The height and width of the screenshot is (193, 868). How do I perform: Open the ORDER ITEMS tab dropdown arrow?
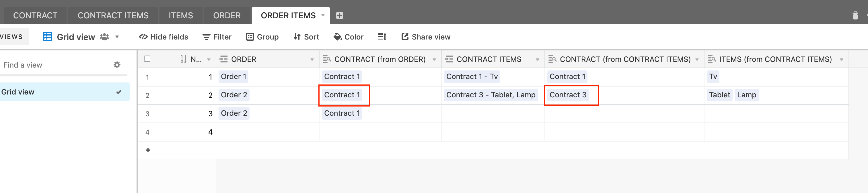[323, 15]
